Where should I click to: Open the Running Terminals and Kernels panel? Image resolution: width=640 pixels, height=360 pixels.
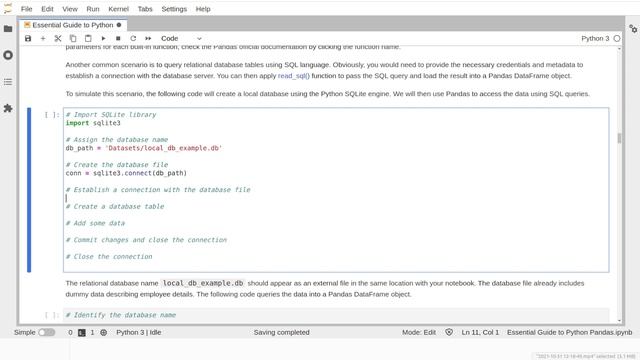(x=8, y=55)
